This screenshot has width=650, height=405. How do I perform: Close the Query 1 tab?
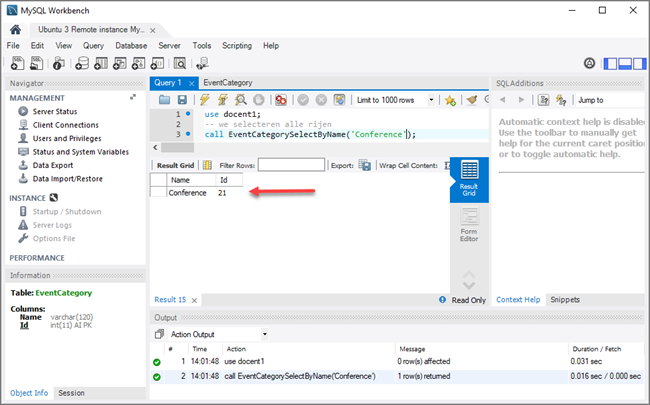[192, 83]
